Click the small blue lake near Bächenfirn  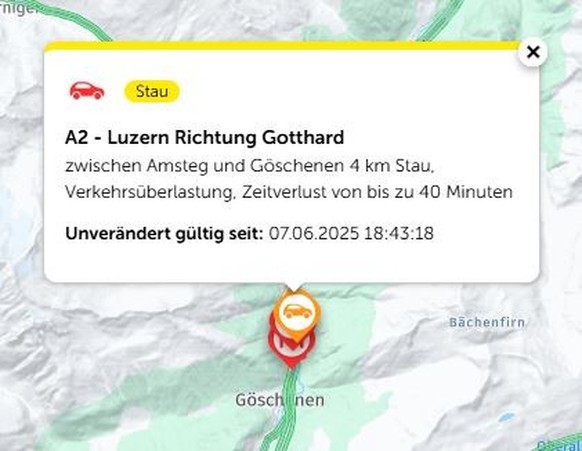(506, 418)
